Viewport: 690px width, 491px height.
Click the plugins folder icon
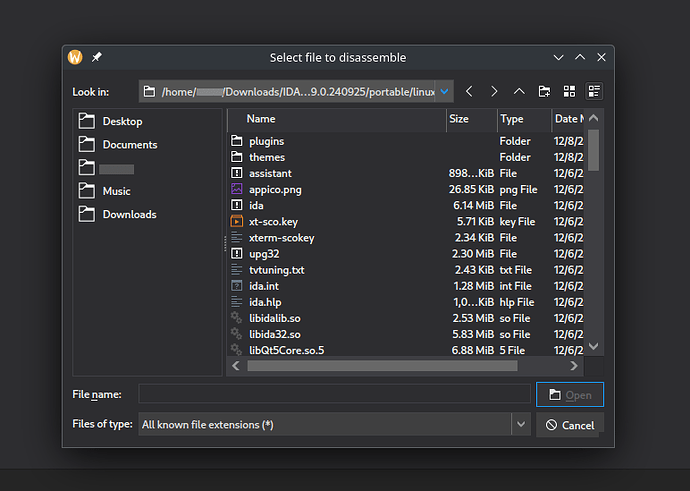(x=237, y=141)
